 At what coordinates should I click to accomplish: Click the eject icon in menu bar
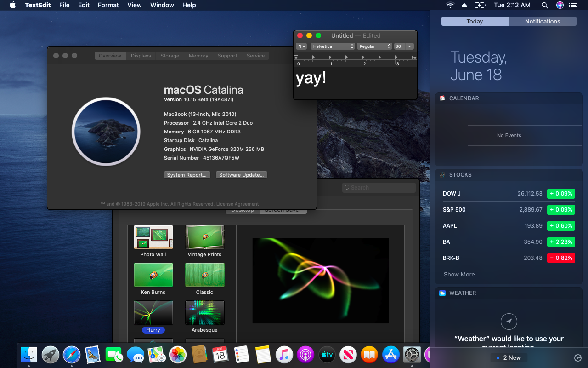click(464, 5)
